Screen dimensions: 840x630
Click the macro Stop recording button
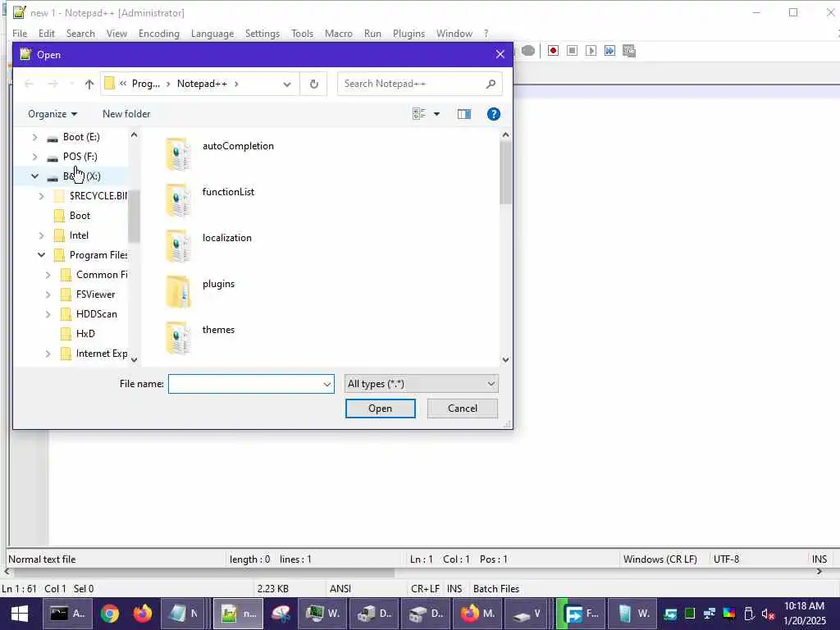[x=572, y=51]
